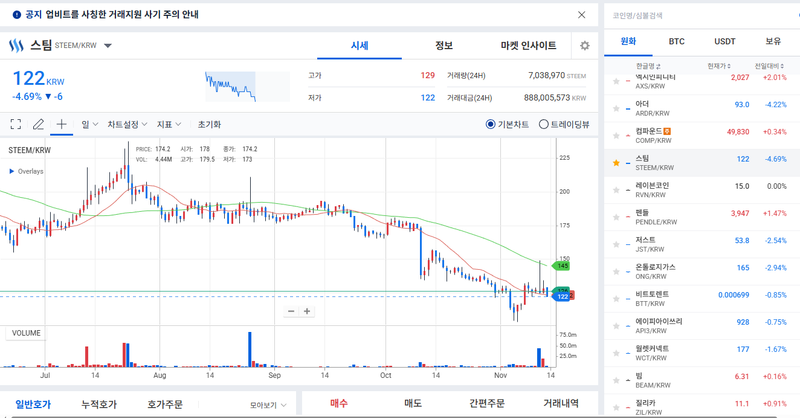
Task: Favorite the ARDR/KRW star
Action: click(x=616, y=107)
